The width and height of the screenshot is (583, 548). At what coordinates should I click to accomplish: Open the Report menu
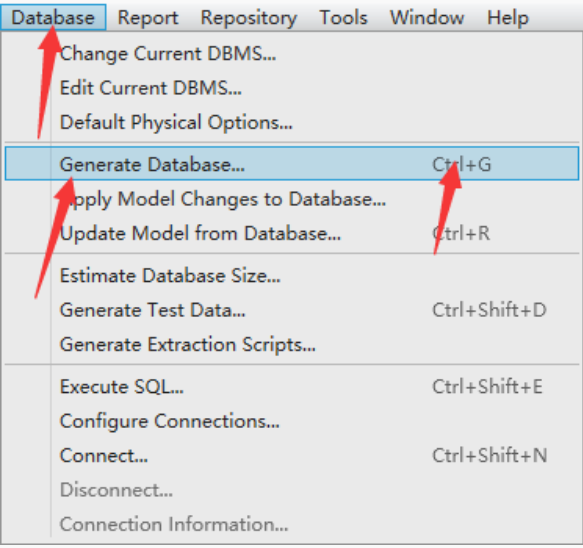[148, 17]
